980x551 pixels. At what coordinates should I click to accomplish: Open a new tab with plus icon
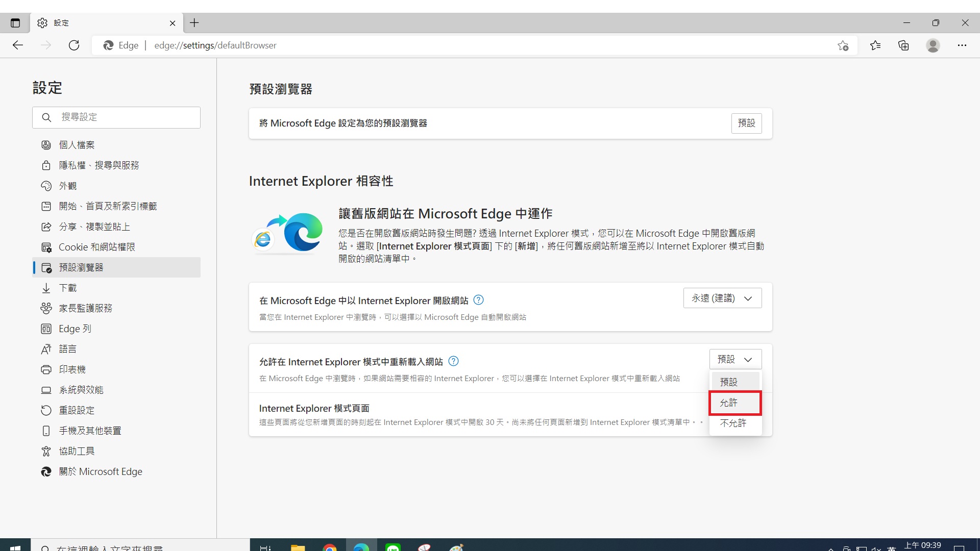[x=194, y=23]
